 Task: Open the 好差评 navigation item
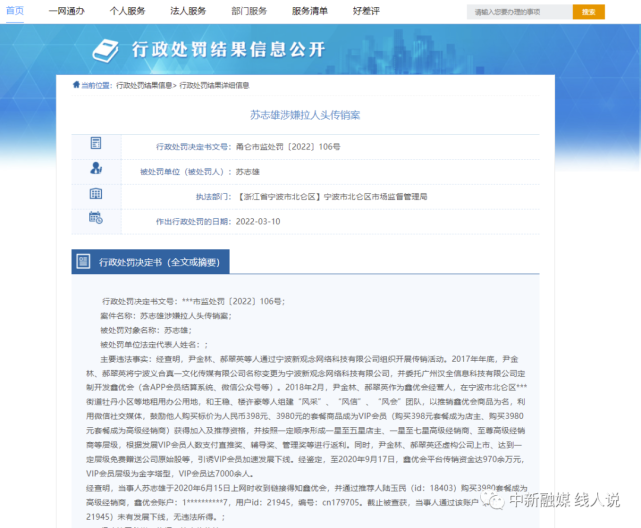[x=366, y=11]
